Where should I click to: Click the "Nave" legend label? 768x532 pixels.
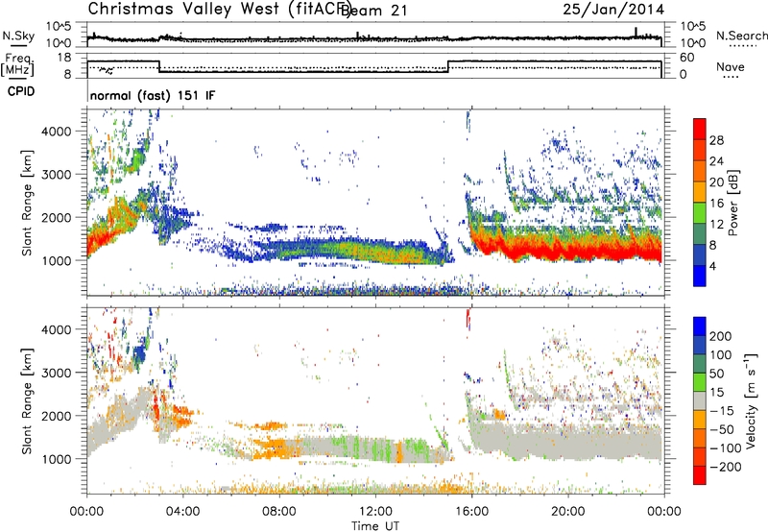pos(731,67)
